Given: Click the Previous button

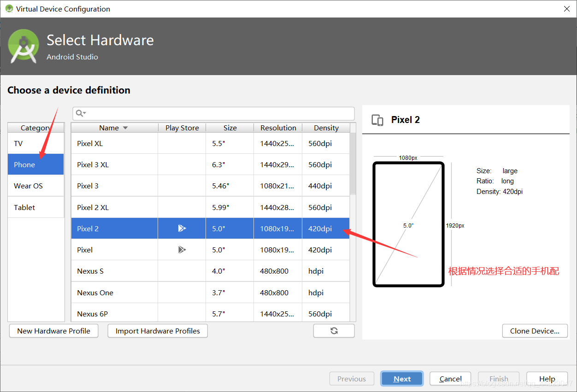Looking at the screenshot, I should click(351, 379).
